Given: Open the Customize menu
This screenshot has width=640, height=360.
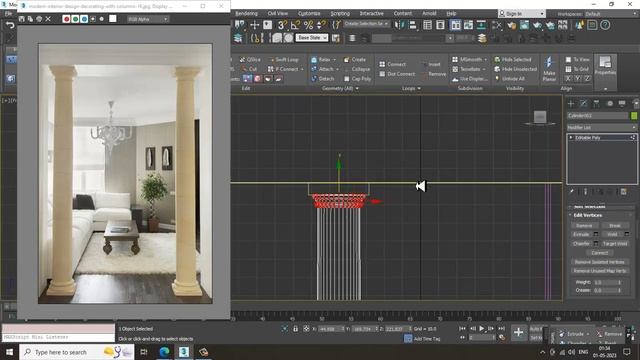Looking at the screenshot, I should 309,13.
